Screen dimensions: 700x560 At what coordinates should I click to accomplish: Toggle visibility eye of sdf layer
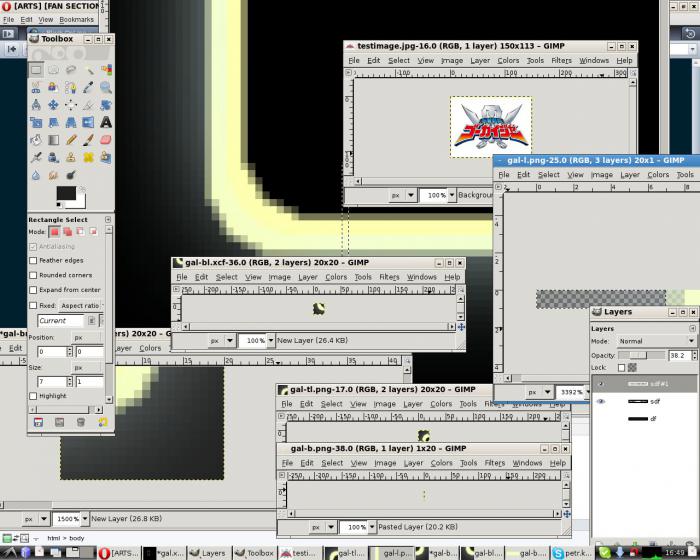[601, 401]
